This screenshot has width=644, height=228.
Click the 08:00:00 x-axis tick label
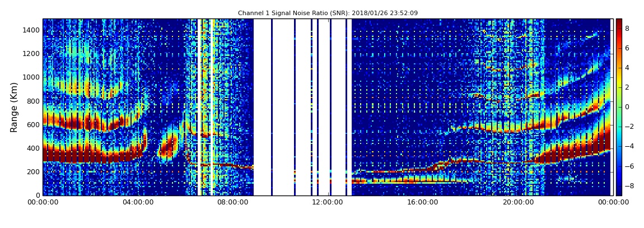(x=232, y=202)
